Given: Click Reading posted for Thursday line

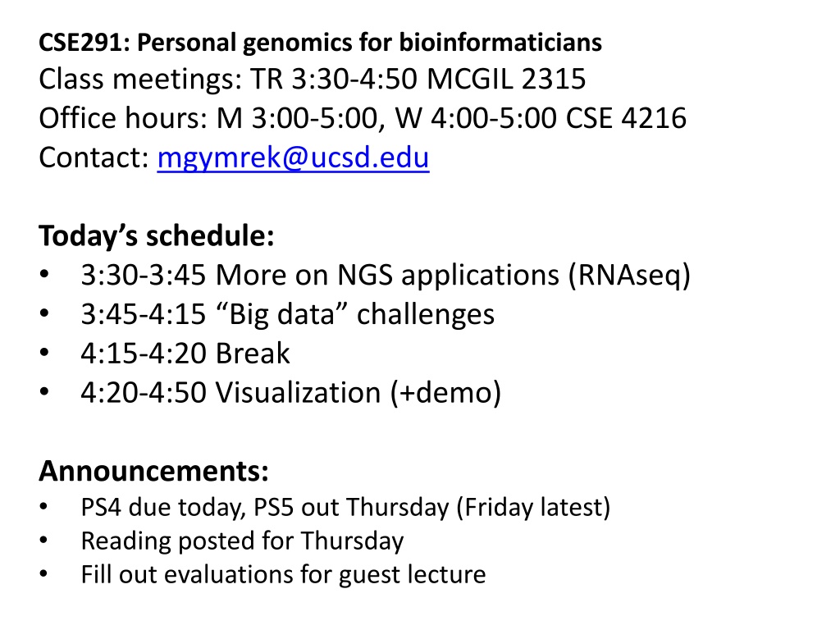Looking at the screenshot, I should pyautogui.click(x=242, y=541).
